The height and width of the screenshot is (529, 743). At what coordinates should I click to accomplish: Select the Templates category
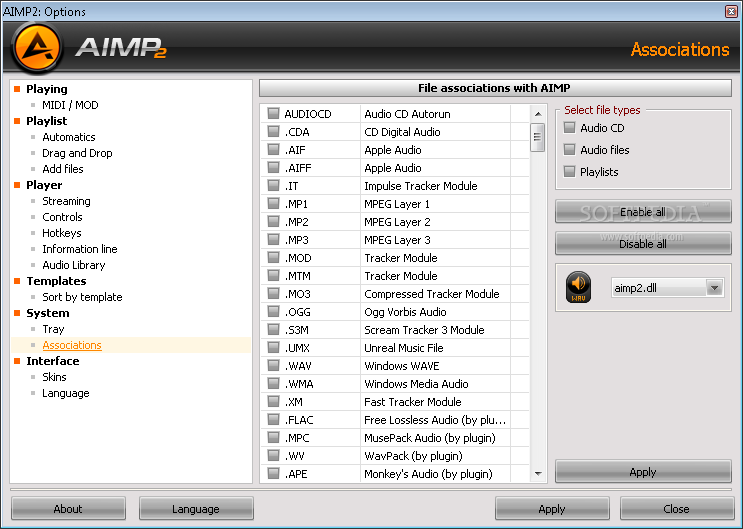(56, 281)
